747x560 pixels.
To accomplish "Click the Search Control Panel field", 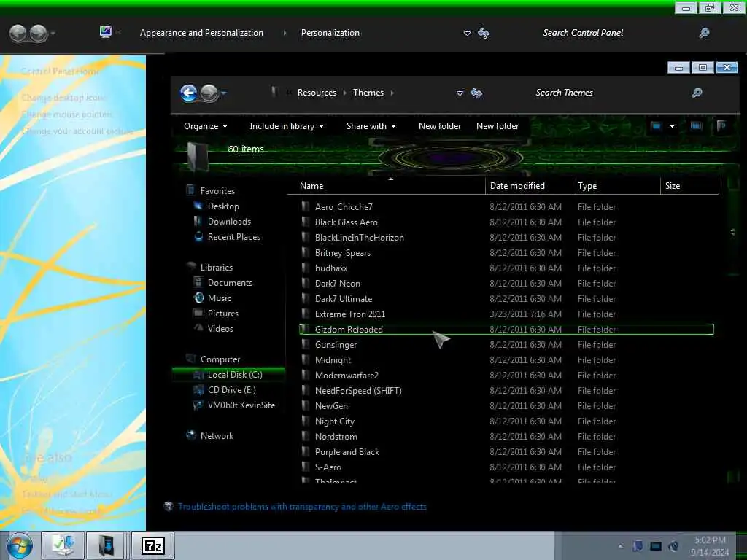I will 583,33.
